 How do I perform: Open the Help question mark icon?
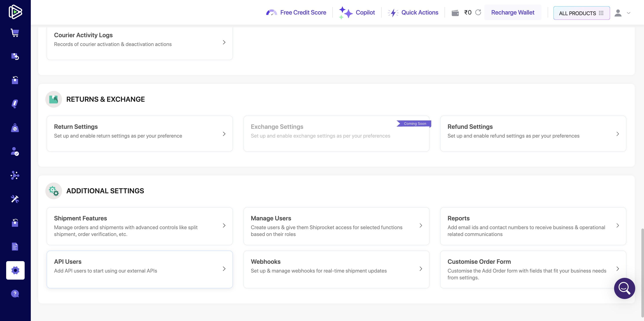(15, 293)
